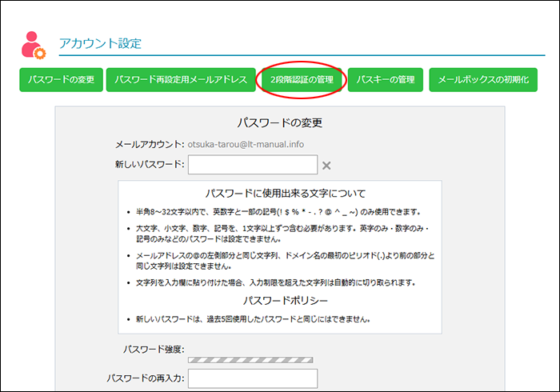Viewport: 560px width, 392px height.
Task: Select メールボックスの初期化 button
Action: tap(483, 80)
